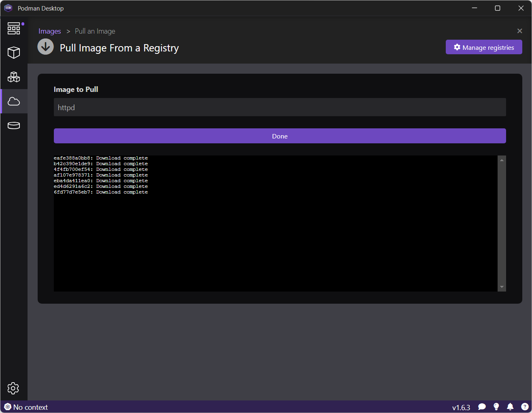Click the Pull an Image breadcrumb
The width and height of the screenshot is (532, 413).
point(95,31)
